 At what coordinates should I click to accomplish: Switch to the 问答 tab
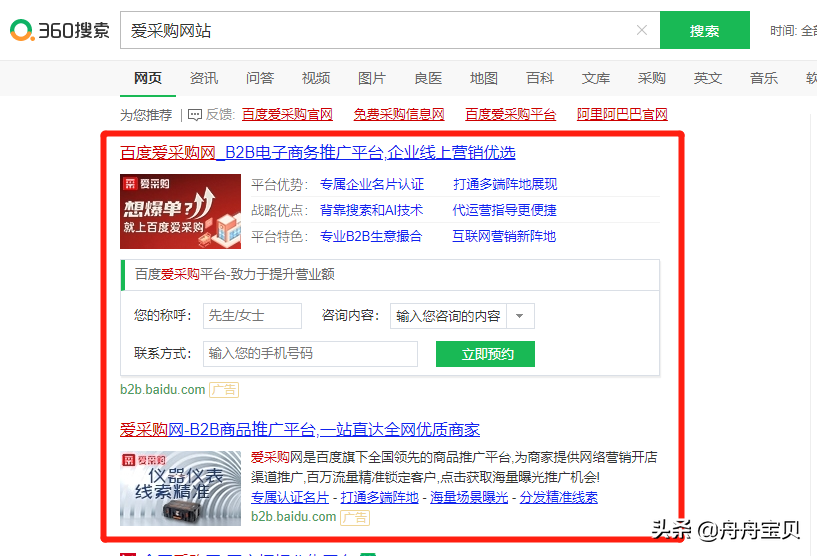coord(260,78)
